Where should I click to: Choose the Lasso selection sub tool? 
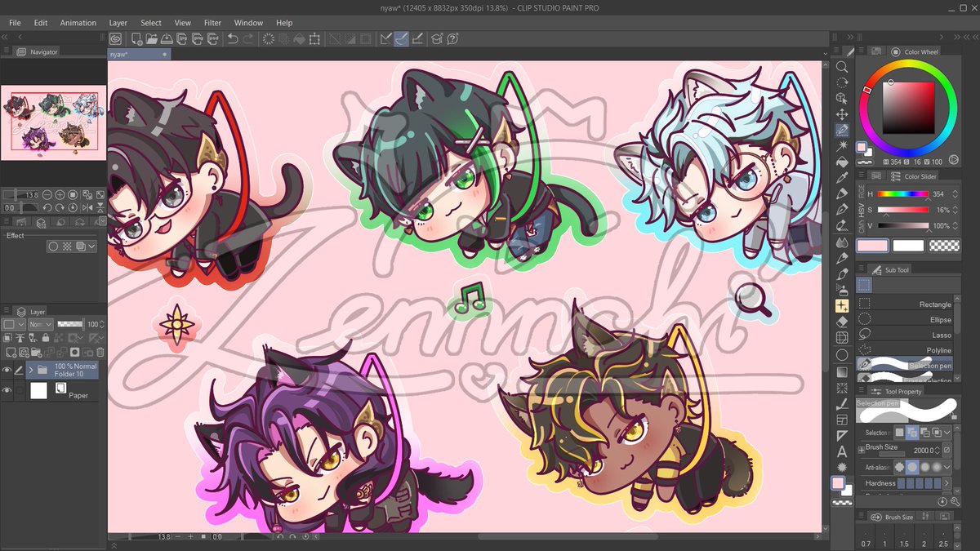(x=905, y=335)
